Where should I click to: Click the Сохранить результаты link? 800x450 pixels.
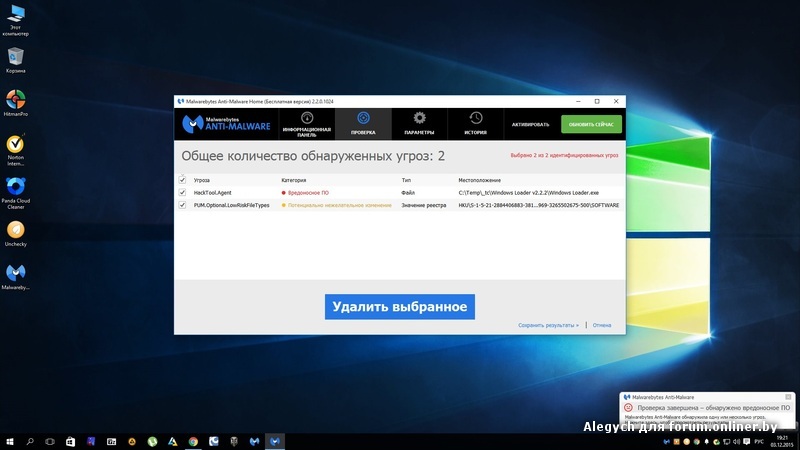[x=548, y=325]
